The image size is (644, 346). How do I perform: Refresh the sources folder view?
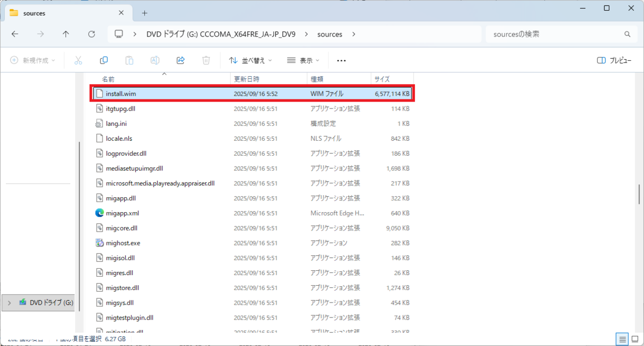(x=91, y=34)
